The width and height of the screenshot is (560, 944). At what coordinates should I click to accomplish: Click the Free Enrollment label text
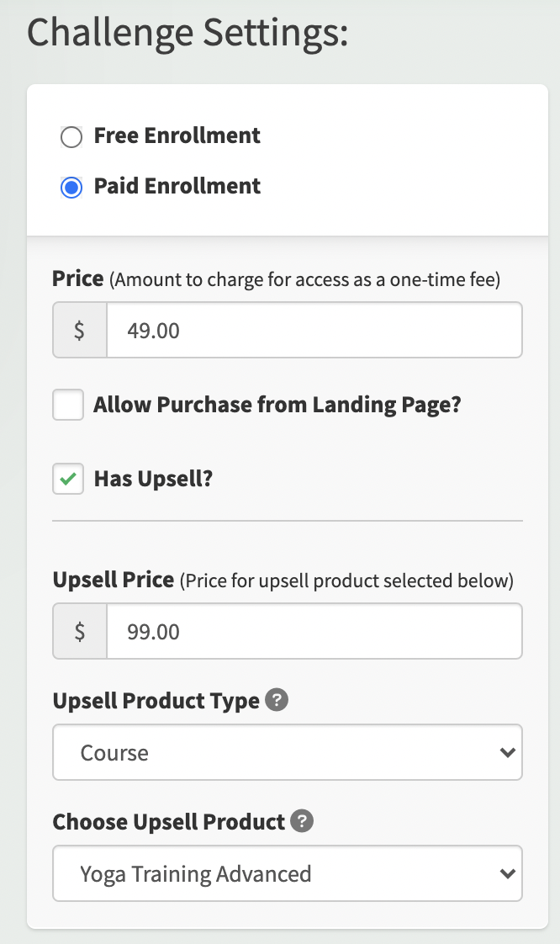coord(177,135)
